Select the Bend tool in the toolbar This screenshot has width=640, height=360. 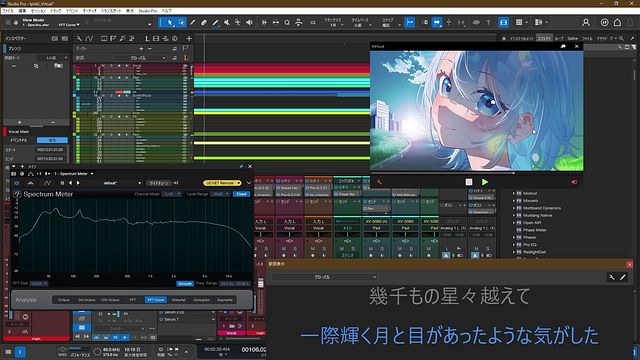pos(238,23)
